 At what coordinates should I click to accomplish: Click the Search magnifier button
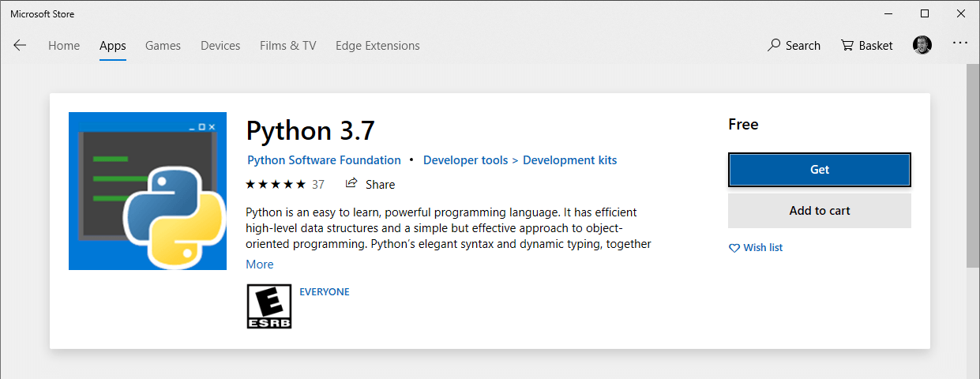click(x=794, y=46)
